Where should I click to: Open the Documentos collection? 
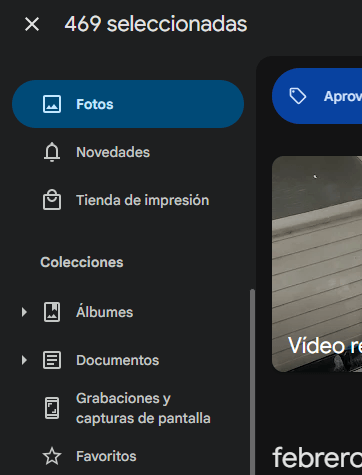pos(128,360)
